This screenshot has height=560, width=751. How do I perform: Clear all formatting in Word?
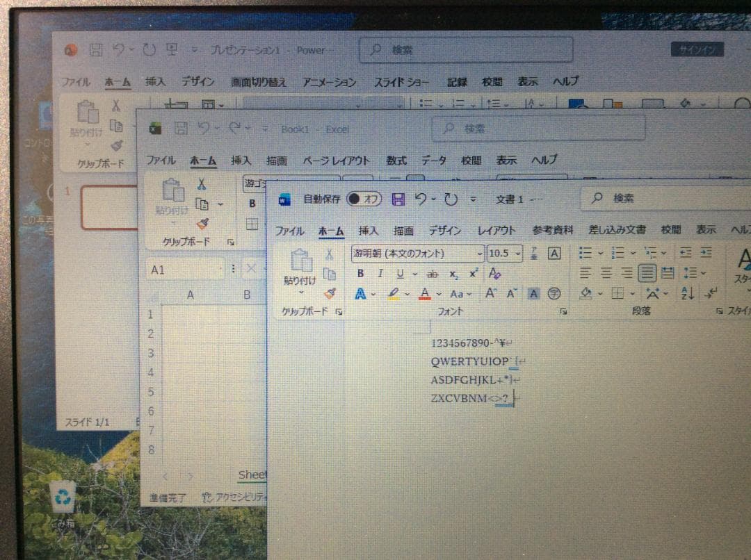494,273
